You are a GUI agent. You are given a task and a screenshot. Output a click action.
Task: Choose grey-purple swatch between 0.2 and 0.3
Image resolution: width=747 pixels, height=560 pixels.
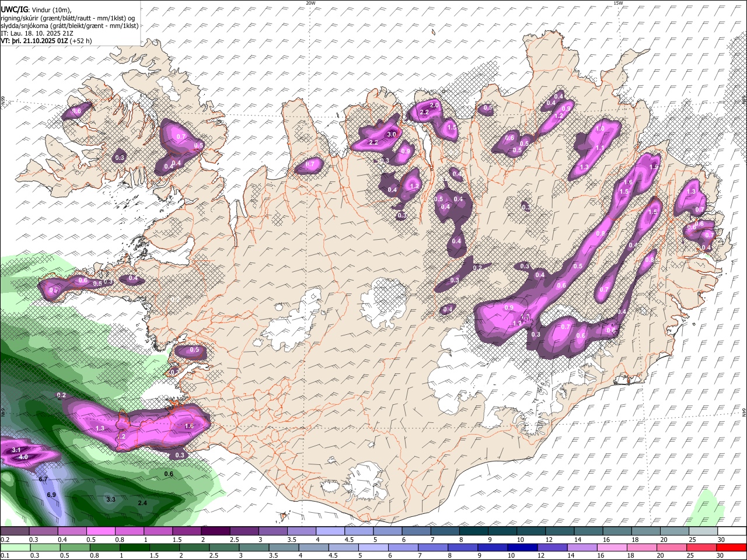pos(14,531)
